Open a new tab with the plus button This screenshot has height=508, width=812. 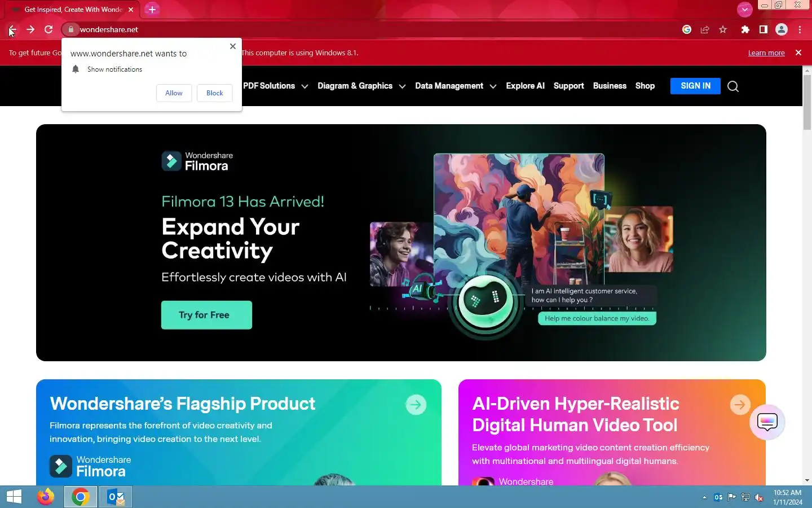tap(152, 10)
